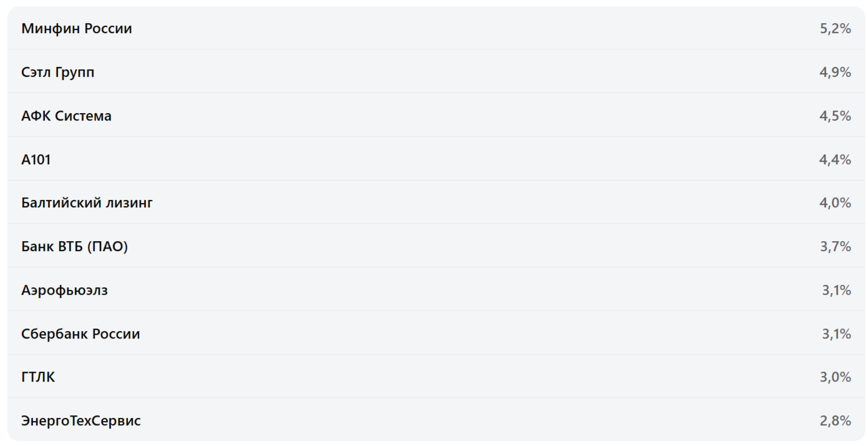Click the 4,0% share of Балтийский лизинг
The width and height of the screenshot is (868, 446).
835,203
